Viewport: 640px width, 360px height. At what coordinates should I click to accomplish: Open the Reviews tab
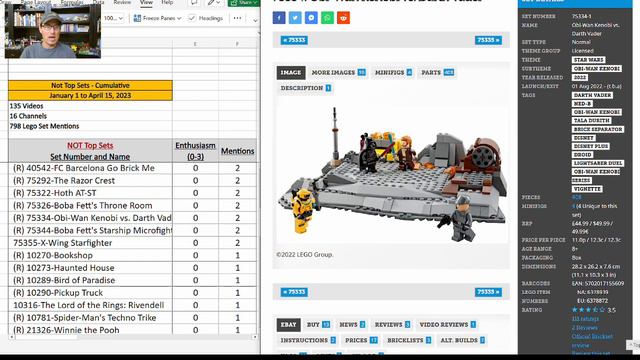click(392, 324)
